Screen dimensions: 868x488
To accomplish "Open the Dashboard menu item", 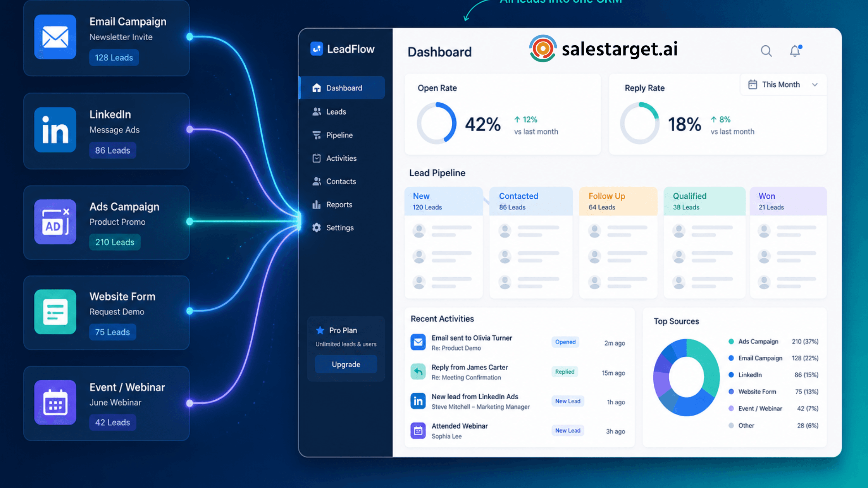I will 342,88.
